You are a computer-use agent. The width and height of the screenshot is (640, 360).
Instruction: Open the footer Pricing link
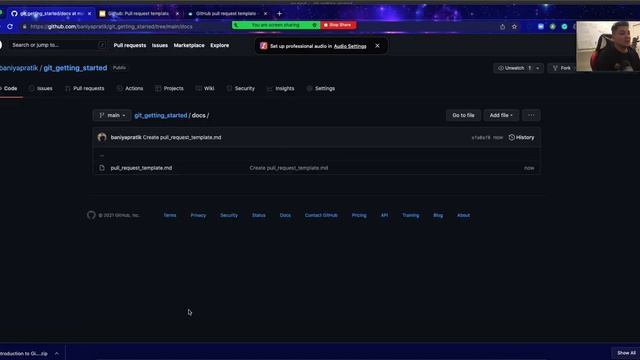click(359, 215)
